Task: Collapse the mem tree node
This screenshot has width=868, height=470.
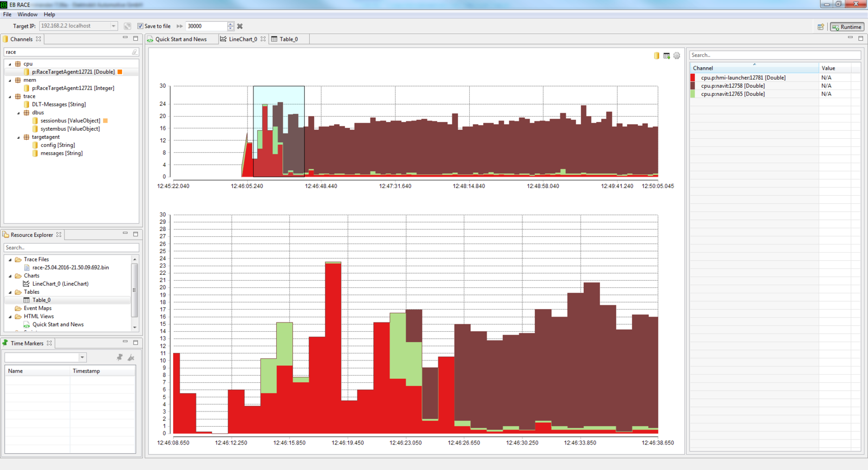Action: pos(10,80)
